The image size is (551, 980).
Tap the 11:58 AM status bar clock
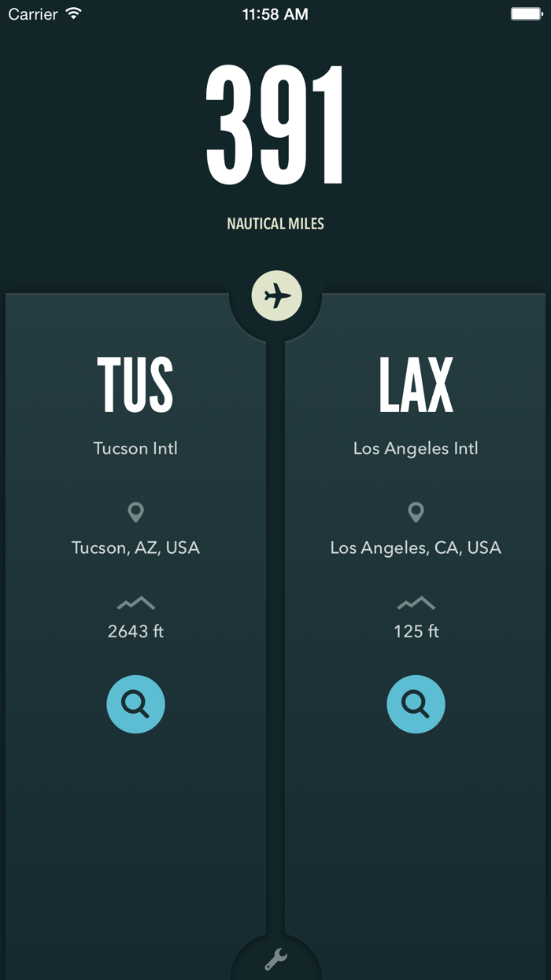(x=275, y=14)
